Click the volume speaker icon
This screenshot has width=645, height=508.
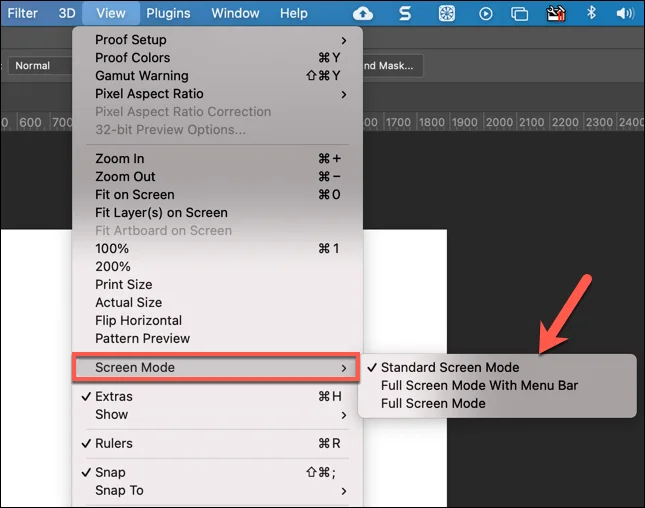tap(625, 14)
